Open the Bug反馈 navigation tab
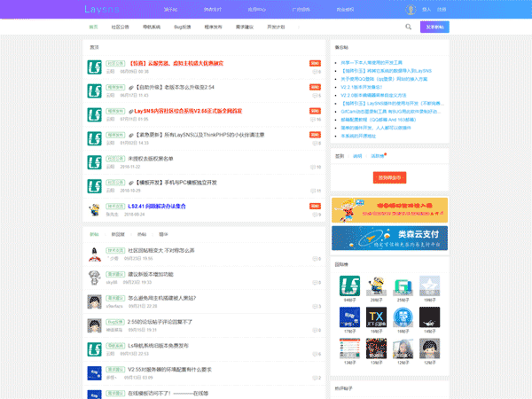 (181, 27)
